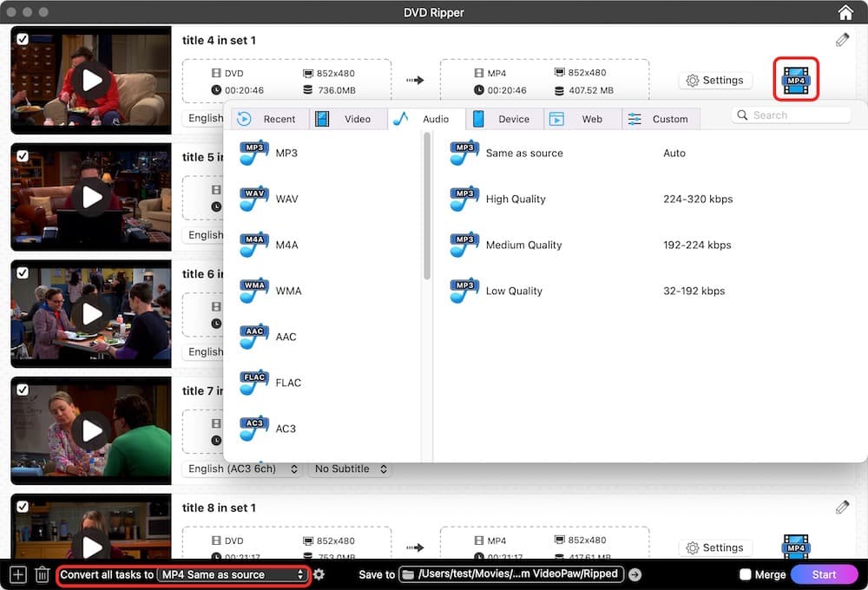This screenshot has height=590, width=868.
Task: Click the trash icon to remove tasks
Action: click(x=42, y=574)
